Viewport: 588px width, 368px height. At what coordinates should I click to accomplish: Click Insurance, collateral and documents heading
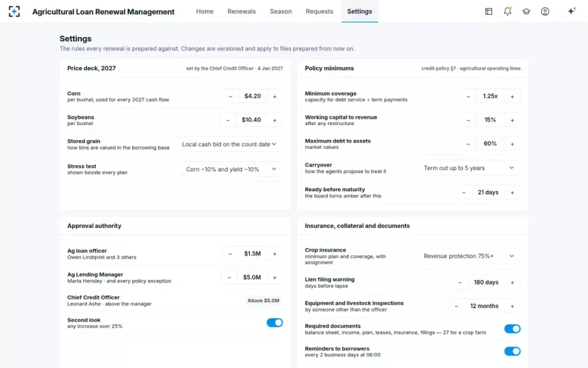(357, 226)
